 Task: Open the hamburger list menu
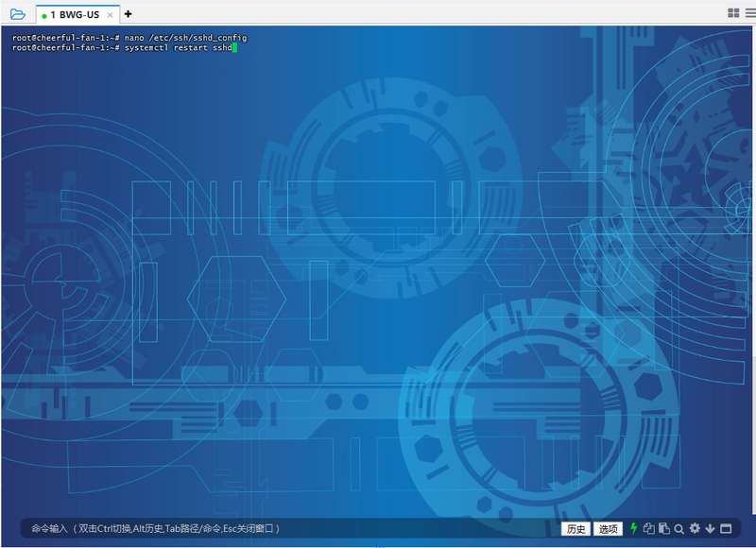tap(750, 12)
